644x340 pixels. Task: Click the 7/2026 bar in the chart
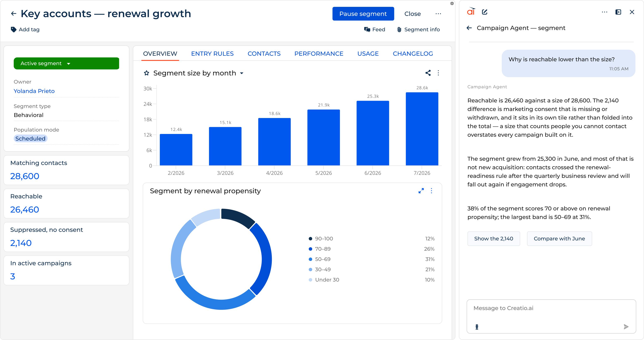(x=422, y=129)
